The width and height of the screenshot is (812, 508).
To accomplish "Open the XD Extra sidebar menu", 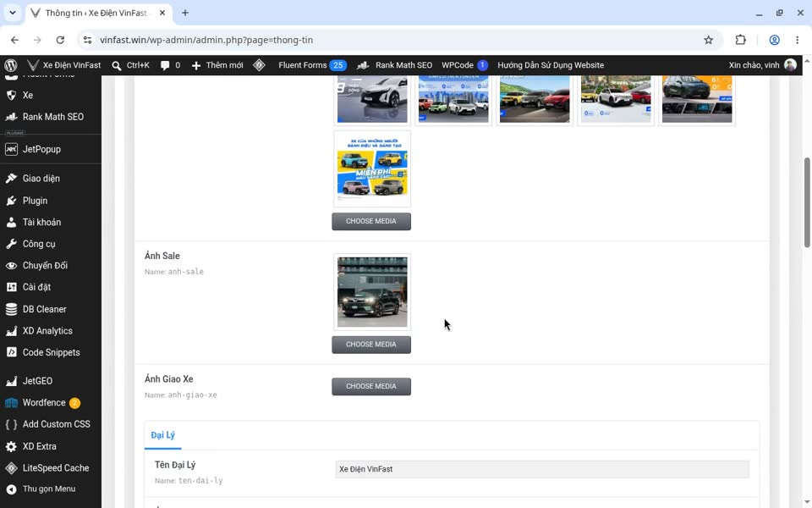I will point(51,446).
